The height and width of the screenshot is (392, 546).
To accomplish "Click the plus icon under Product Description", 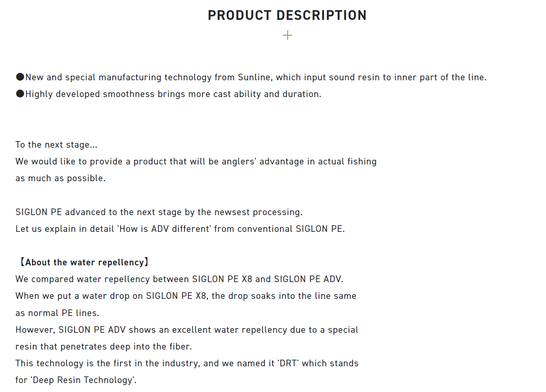I will pyautogui.click(x=287, y=35).
